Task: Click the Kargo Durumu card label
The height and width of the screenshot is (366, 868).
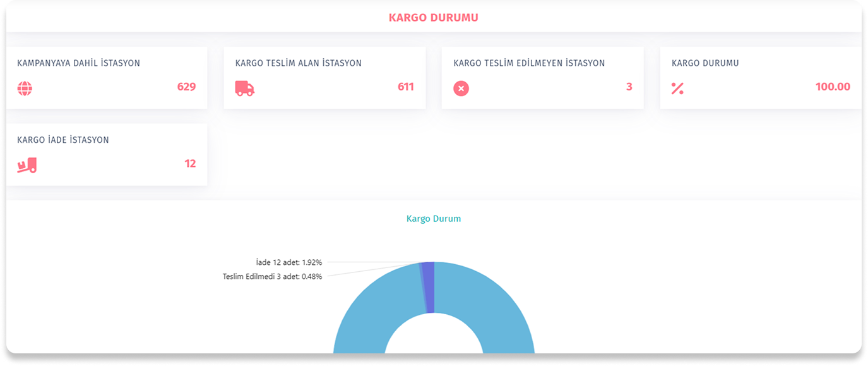Action: pos(705,63)
